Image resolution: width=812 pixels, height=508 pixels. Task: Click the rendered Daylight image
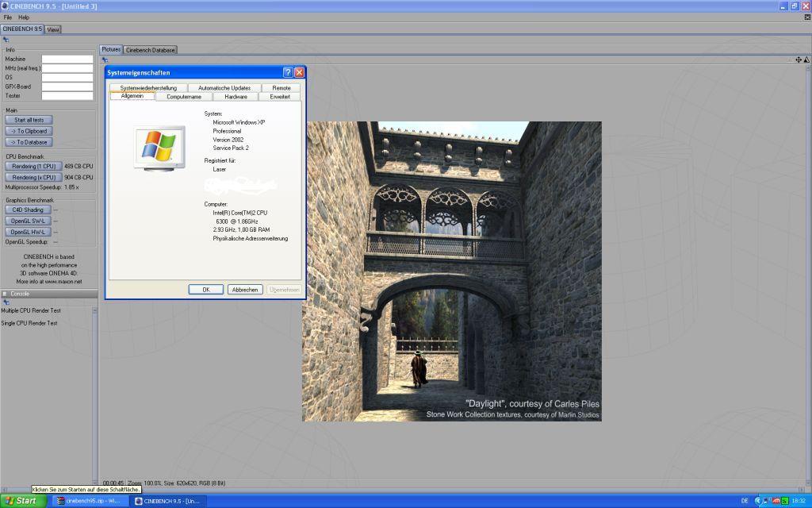pyautogui.click(x=451, y=271)
